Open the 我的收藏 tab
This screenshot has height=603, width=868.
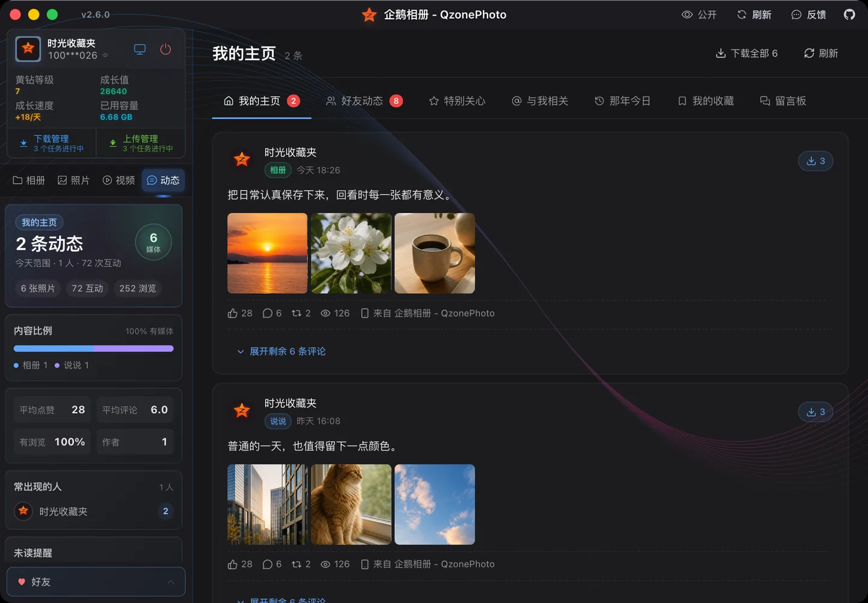click(x=706, y=101)
